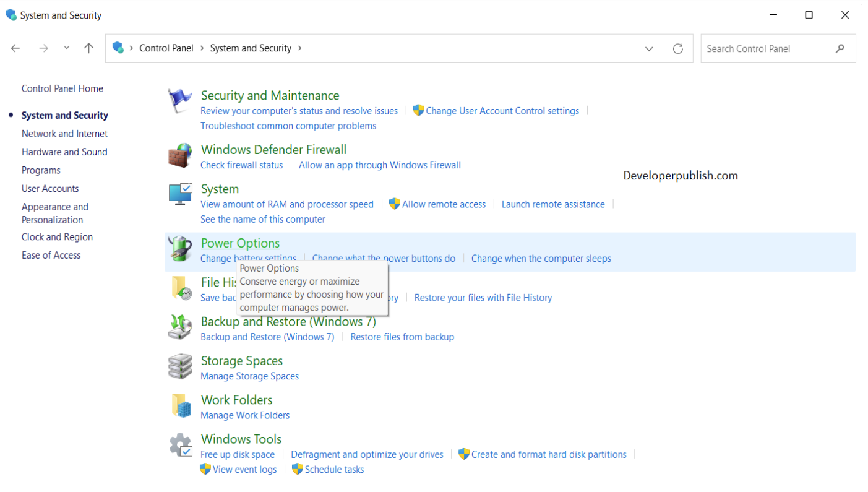Screen dimensions: 868x492
Task: Launch remote assistance
Action: [553, 204]
